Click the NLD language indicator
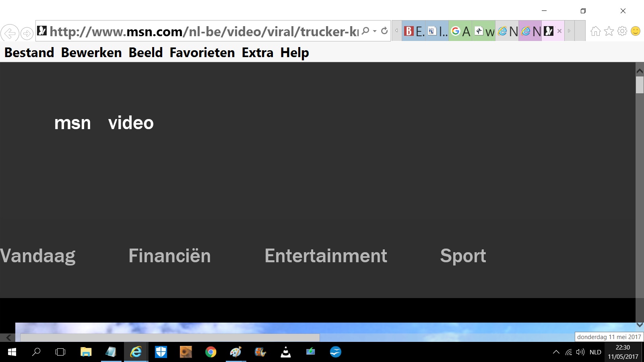 tap(595, 352)
